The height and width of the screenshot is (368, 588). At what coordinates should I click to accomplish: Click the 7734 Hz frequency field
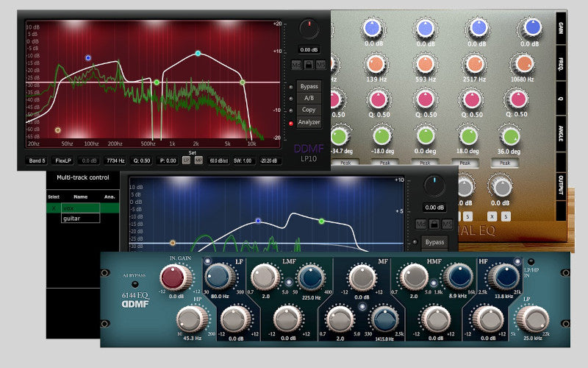click(115, 160)
